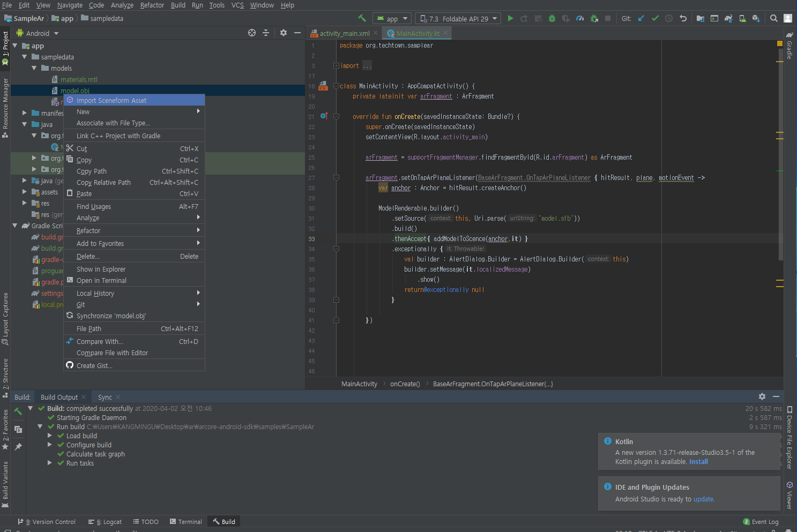
Task: Expand the assets folder in tree
Action: pos(25,192)
